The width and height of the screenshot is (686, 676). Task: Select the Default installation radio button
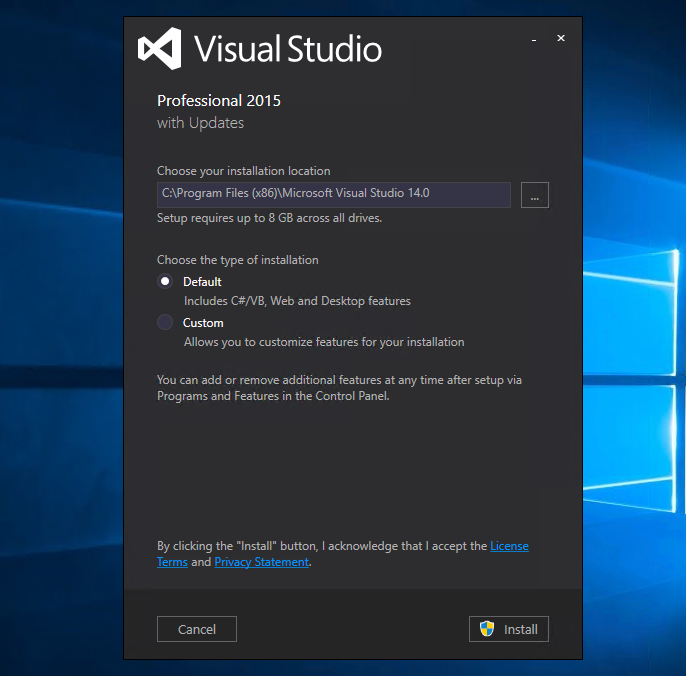(165, 281)
